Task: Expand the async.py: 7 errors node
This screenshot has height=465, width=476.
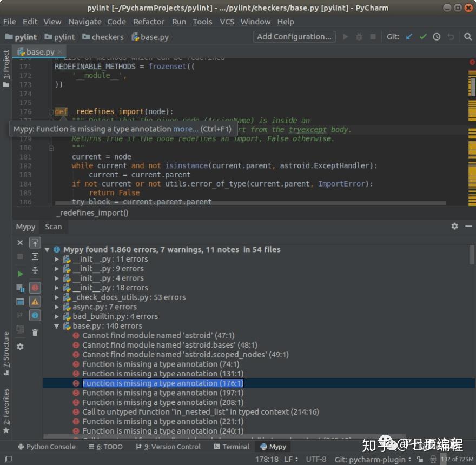Action: pos(56,307)
